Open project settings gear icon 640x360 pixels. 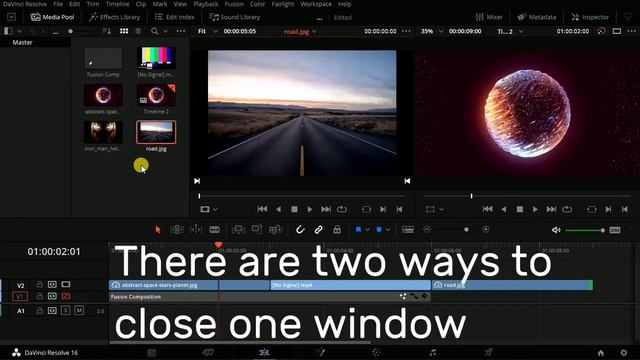point(624,352)
